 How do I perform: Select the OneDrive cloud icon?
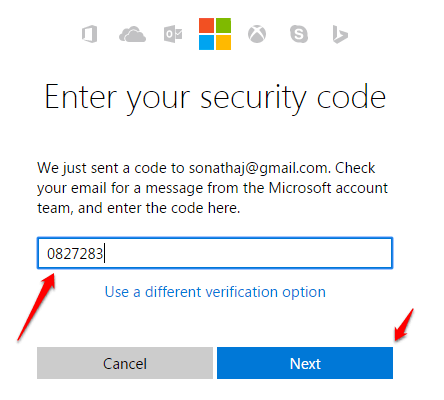(x=132, y=34)
